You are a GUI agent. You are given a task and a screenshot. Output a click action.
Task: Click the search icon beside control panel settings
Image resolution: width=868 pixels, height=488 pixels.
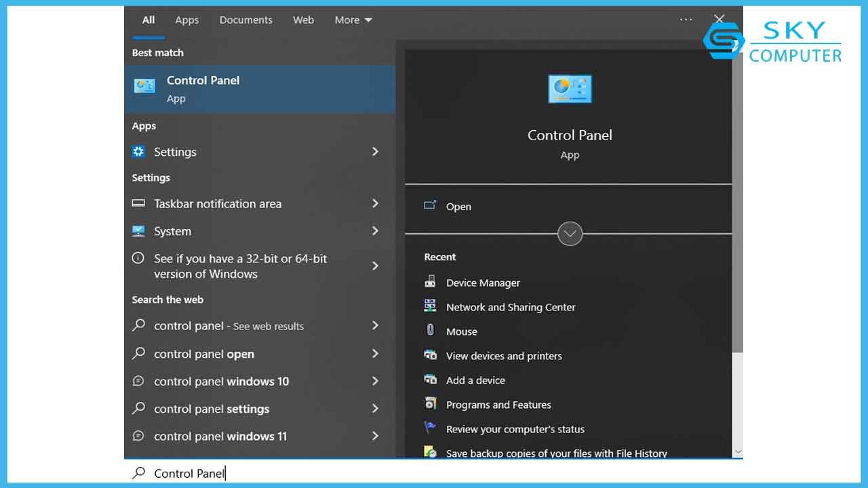click(138, 409)
